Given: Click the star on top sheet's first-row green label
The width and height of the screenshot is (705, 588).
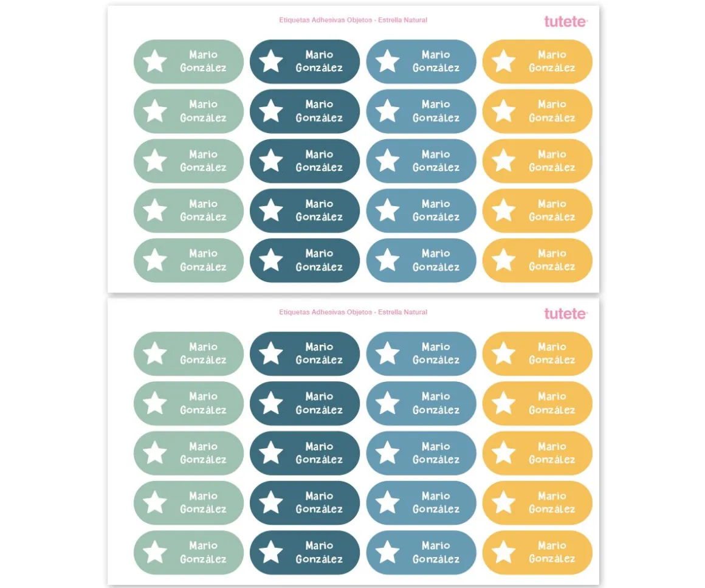Looking at the screenshot, I should (155, 61).
